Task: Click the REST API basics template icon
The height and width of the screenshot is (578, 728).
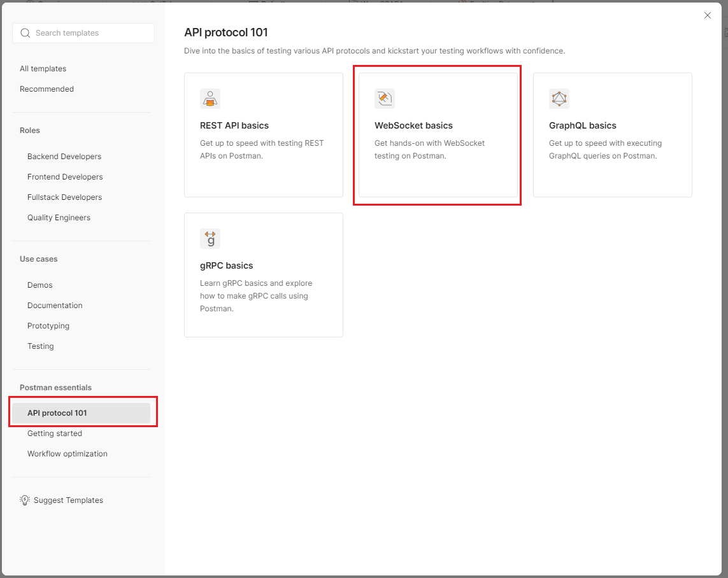Action: (x=210, y=99)
